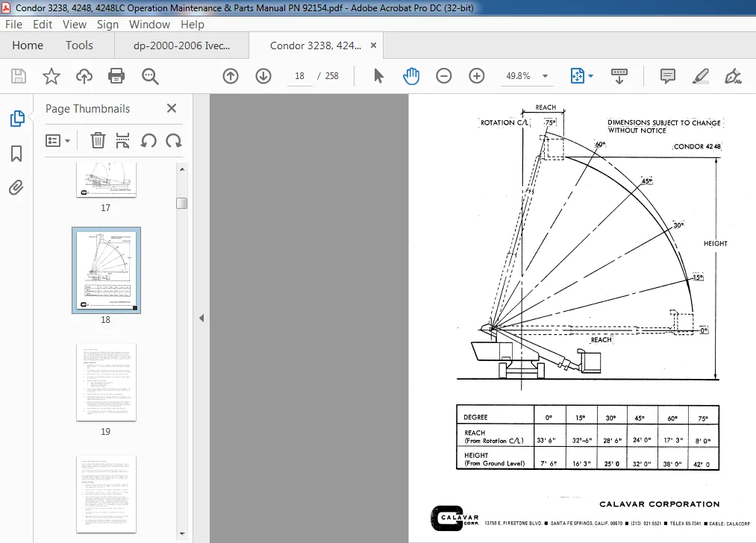756x543 pixels.
Task: Add a comment with the note icon
Action: click(668, 76)
